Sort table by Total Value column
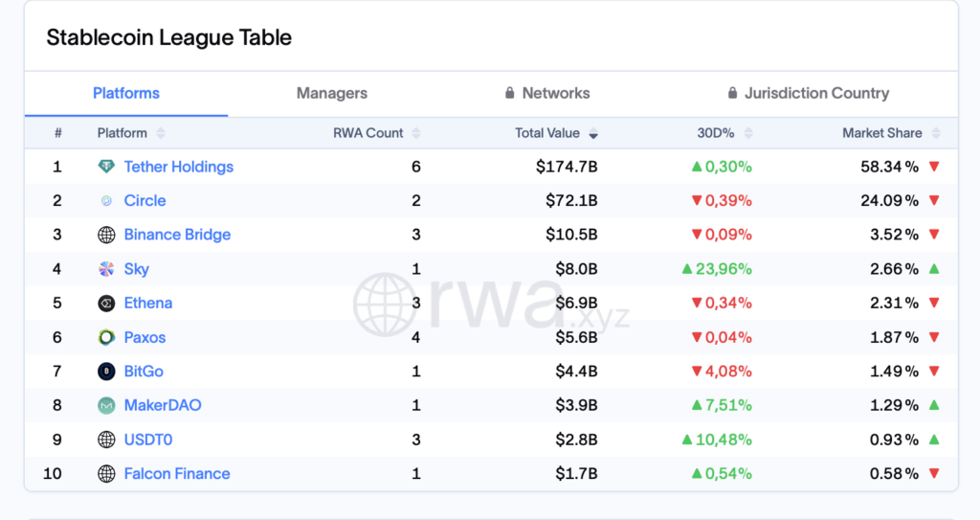The width and height of the screenshot is (980, 520). (593, 134)
